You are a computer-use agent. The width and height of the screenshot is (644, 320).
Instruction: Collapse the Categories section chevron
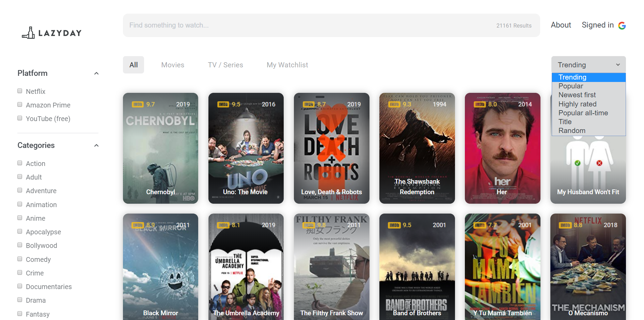pos(96,146)
